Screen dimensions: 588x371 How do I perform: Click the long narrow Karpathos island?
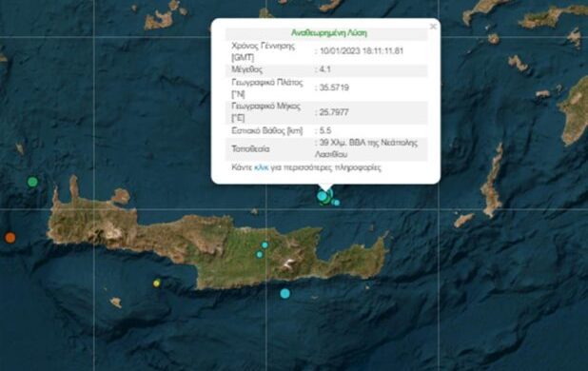492,181
